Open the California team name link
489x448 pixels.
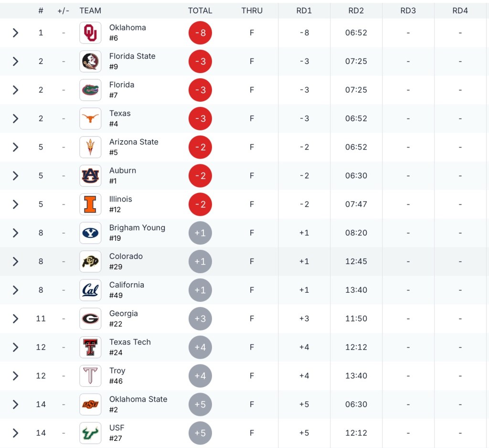(127, 285)
